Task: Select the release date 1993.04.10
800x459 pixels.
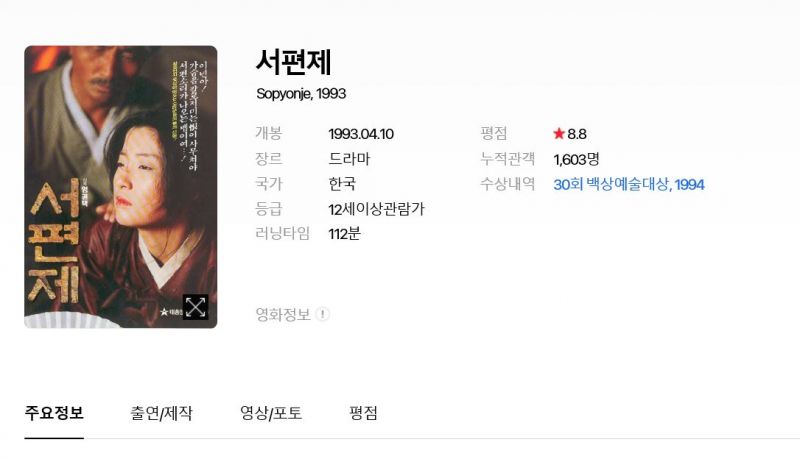Action: tap(361, 134)
